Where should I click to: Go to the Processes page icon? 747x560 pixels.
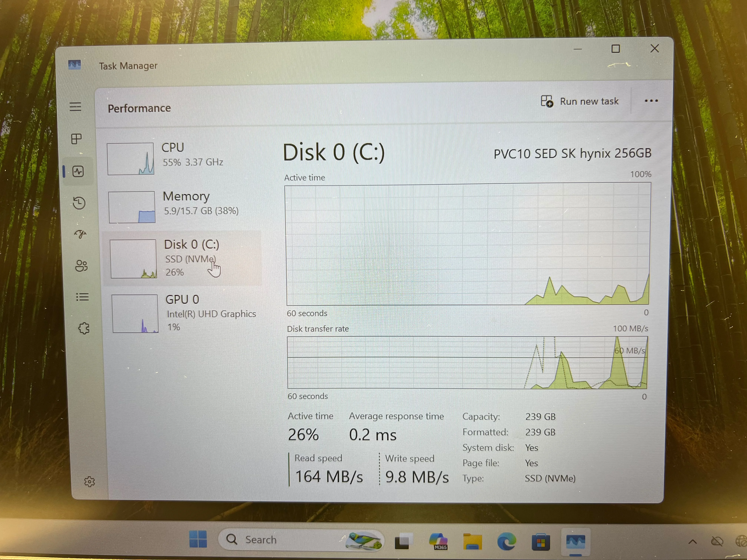coord(77,139)
